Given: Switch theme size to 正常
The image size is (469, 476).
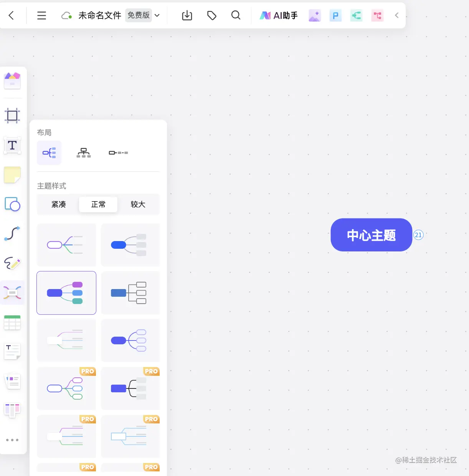Looking at the screenshot, I should click(x=98, y=205).
